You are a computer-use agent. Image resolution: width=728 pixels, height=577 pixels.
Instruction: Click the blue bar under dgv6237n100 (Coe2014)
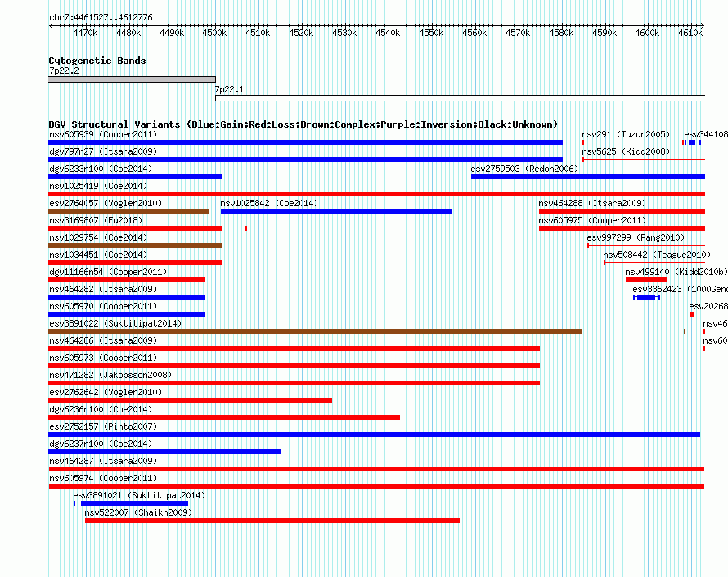coord(164,452)
